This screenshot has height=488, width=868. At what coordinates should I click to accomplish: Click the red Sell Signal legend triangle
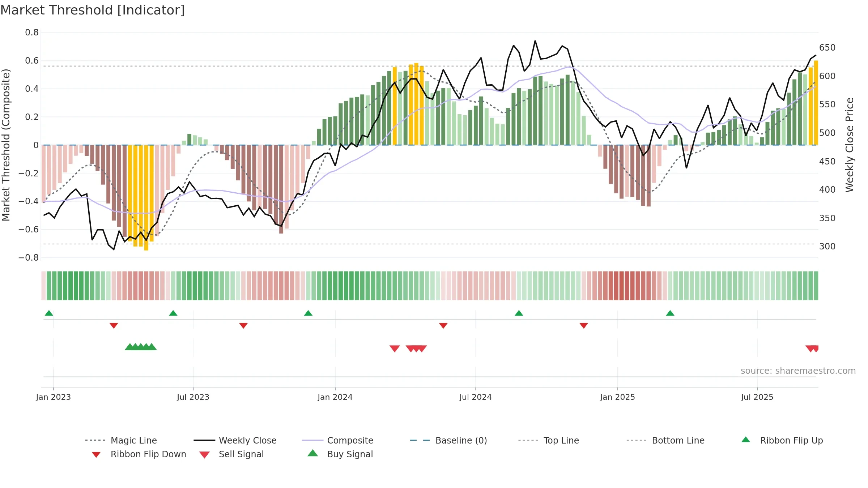[204, 455]
